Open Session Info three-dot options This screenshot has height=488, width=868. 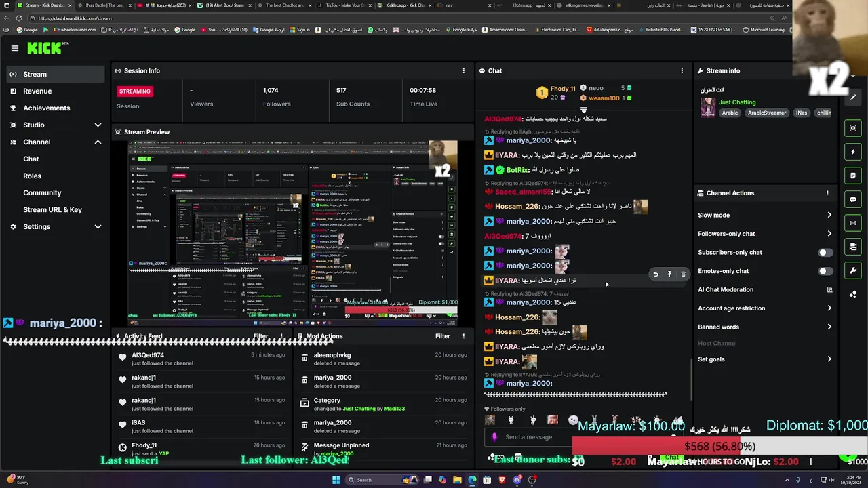[464, 70]
